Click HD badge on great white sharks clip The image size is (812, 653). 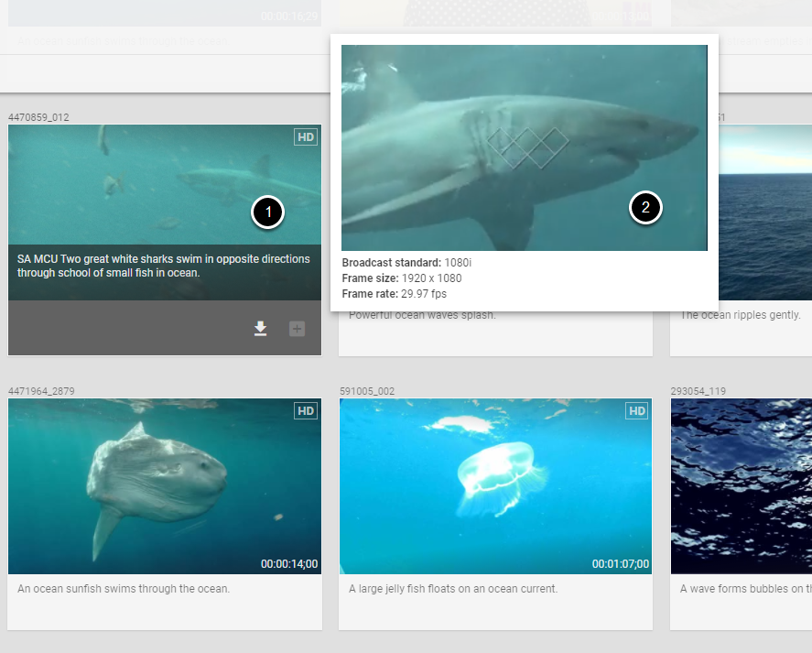tap(306, 136)
